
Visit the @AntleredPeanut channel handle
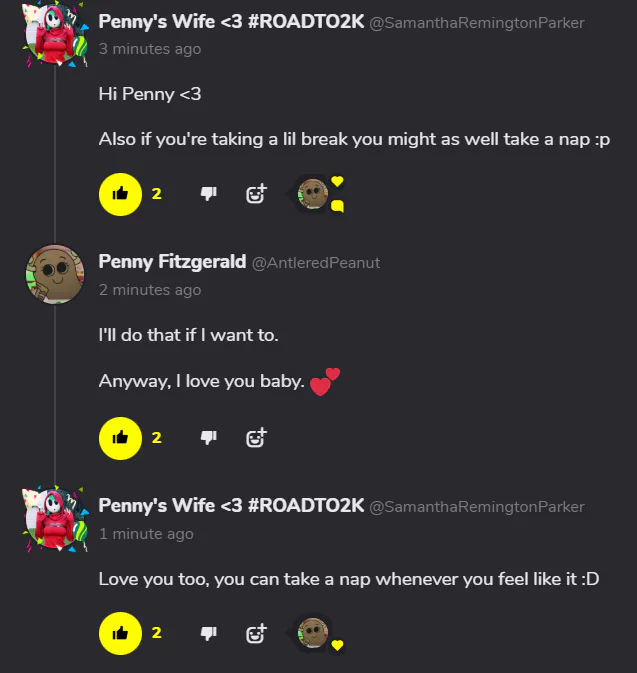tap(316, 263)
